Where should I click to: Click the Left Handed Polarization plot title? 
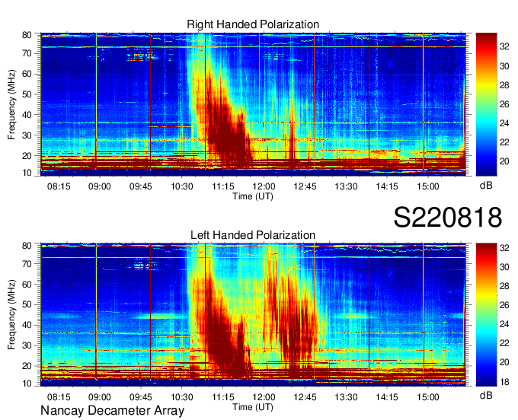click(x=253, y=235)
